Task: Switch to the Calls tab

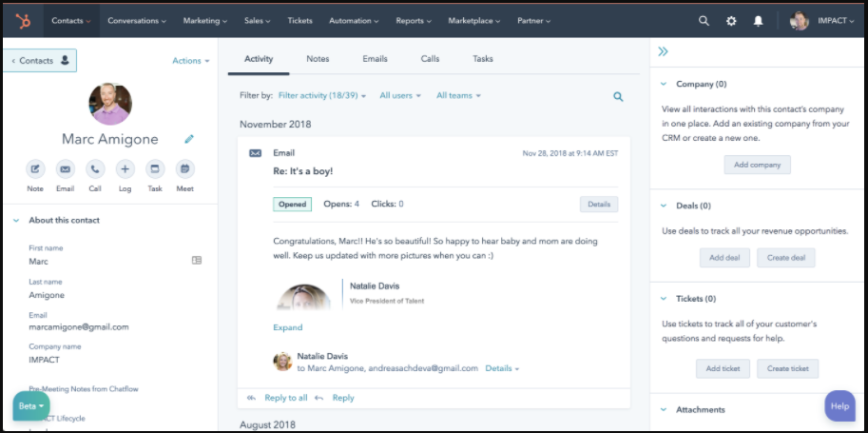Action: click(430, 59)
